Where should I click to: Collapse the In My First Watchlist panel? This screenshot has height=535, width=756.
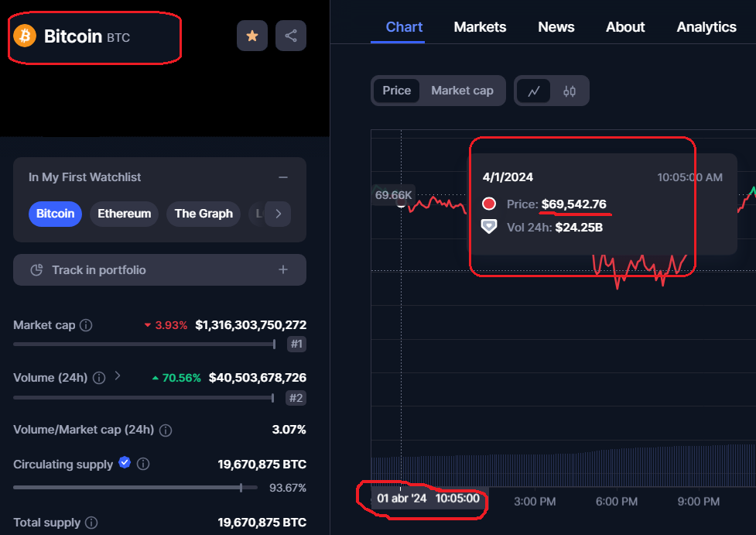(x=283, y=177)
